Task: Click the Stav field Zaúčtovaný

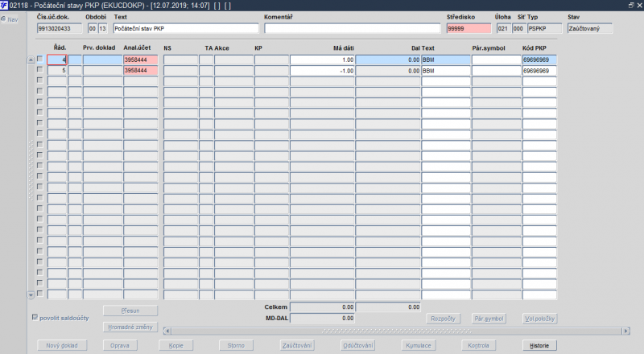Action: 590,28
